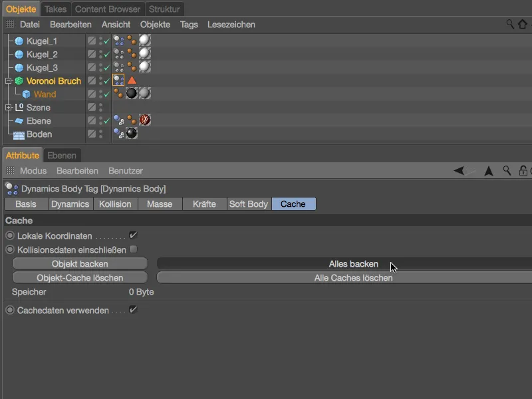
Task: Click the orange triangle selection tag on Voronoi Bruch
Action: click(x=132, y=80)
